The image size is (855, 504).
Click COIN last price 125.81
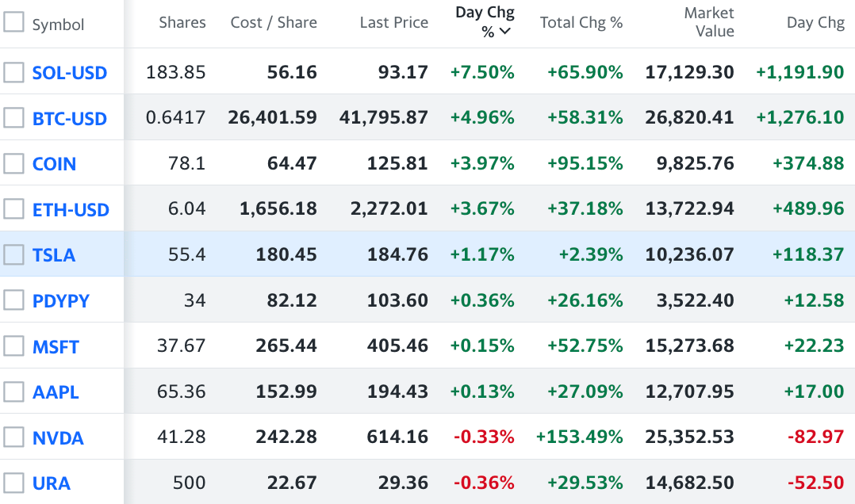coord(397,163)
